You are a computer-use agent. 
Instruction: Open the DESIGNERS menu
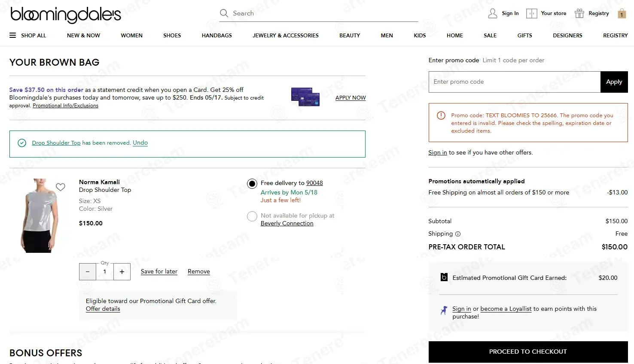[x=567, y=35]
